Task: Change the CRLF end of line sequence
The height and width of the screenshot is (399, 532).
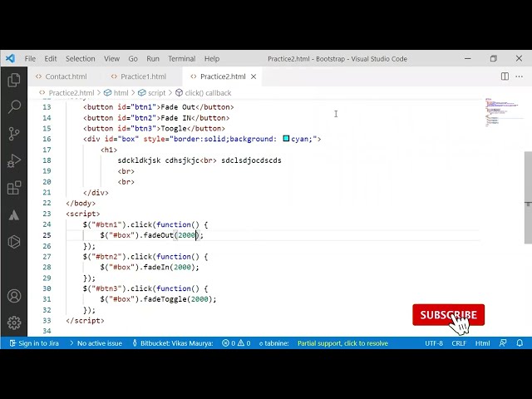Action: (459, 343)
